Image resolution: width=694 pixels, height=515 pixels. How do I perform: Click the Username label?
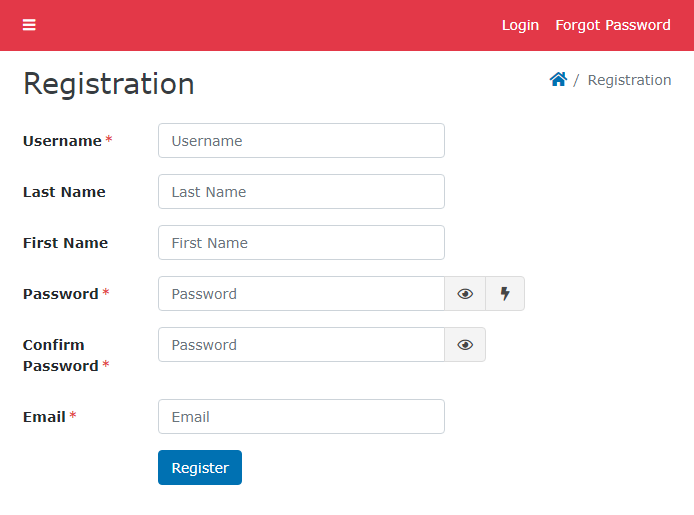coord(62,141)
